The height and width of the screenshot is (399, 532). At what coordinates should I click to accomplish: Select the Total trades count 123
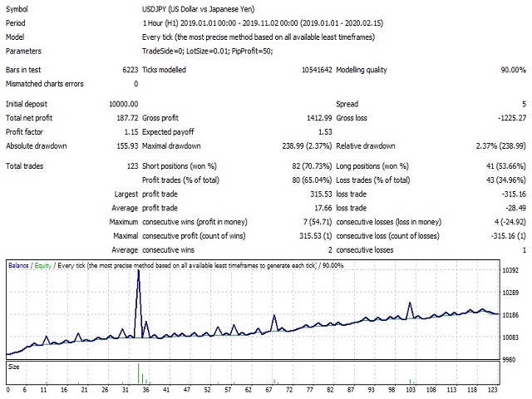pos(132,166)
